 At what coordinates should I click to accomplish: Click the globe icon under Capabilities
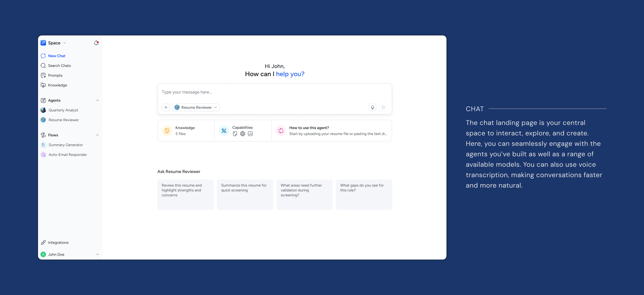pyautogui.click(x=242, y=134)
